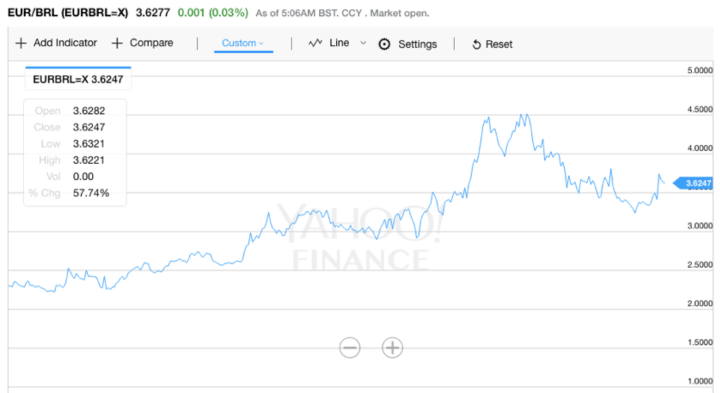Zoom out with the minus button
This screenshot has height=393, width=720.
click(x=350, y=348)
